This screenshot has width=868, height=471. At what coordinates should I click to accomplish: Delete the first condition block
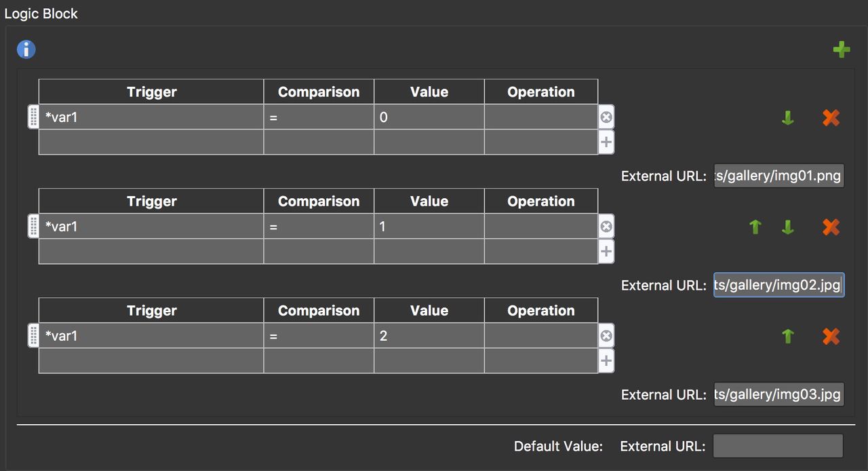[x=831, y=117]
